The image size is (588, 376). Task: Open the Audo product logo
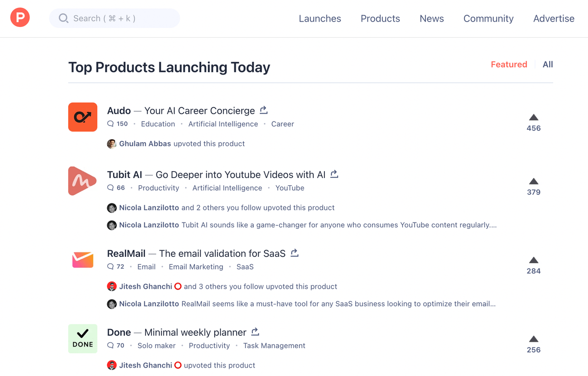(83, 117)
